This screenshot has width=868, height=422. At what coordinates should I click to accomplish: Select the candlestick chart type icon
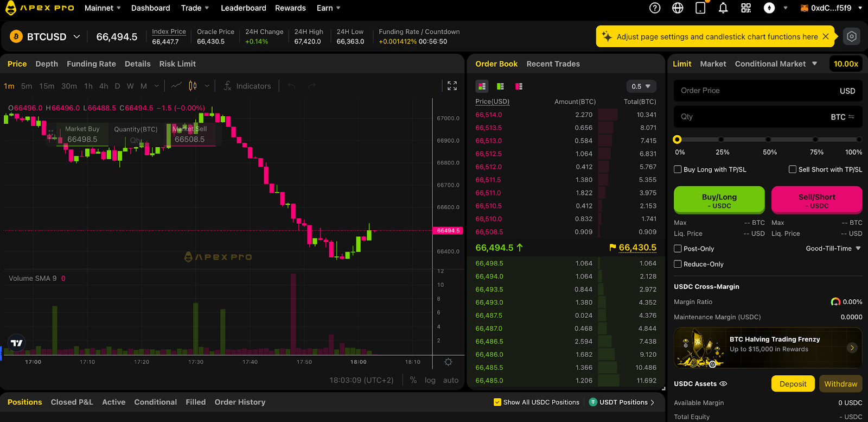pyautogui.click(x=193, y=86)
